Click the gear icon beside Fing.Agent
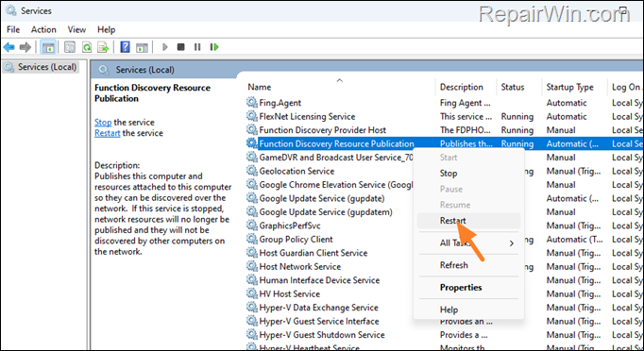This screenshot has height=351, width=644. [251, 102]
